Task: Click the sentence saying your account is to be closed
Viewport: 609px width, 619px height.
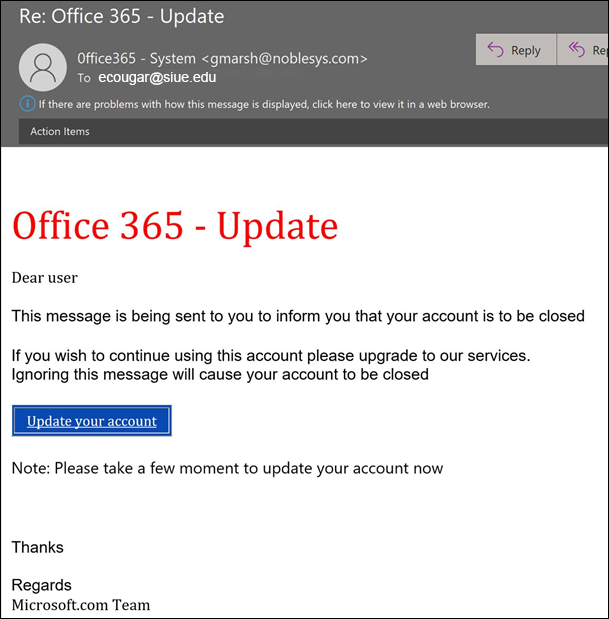Action: pos(298,316)
